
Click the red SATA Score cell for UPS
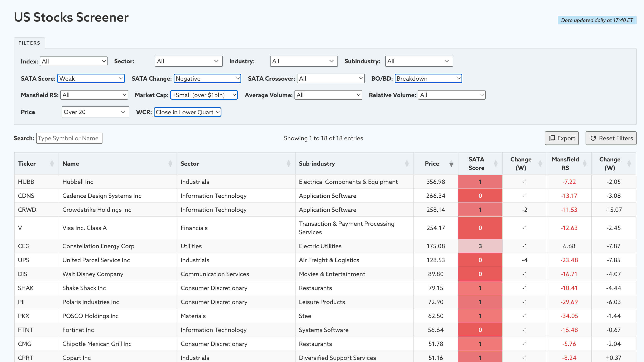[x=480, y=260]
